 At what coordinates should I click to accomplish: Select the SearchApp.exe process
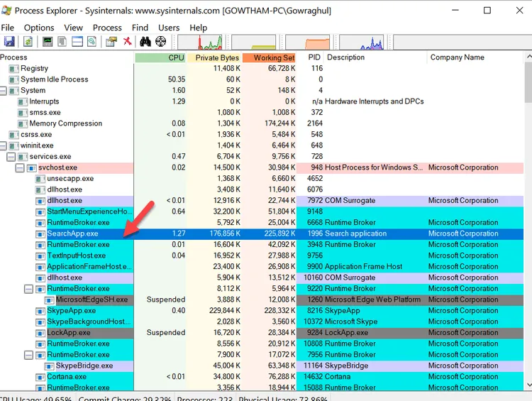[262, 234]
